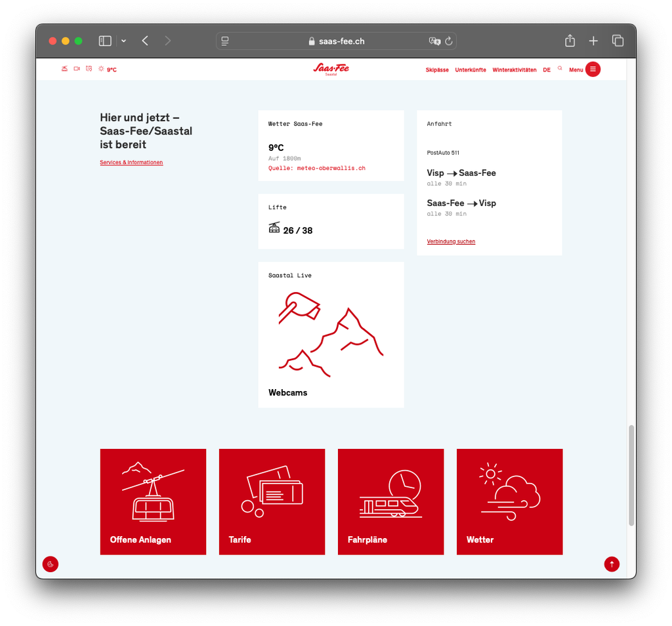Image resolution: width=672 pixels, height=626 pixels.
Task: Follow the Services & Informationen link
Action: [x=131, y=162]
